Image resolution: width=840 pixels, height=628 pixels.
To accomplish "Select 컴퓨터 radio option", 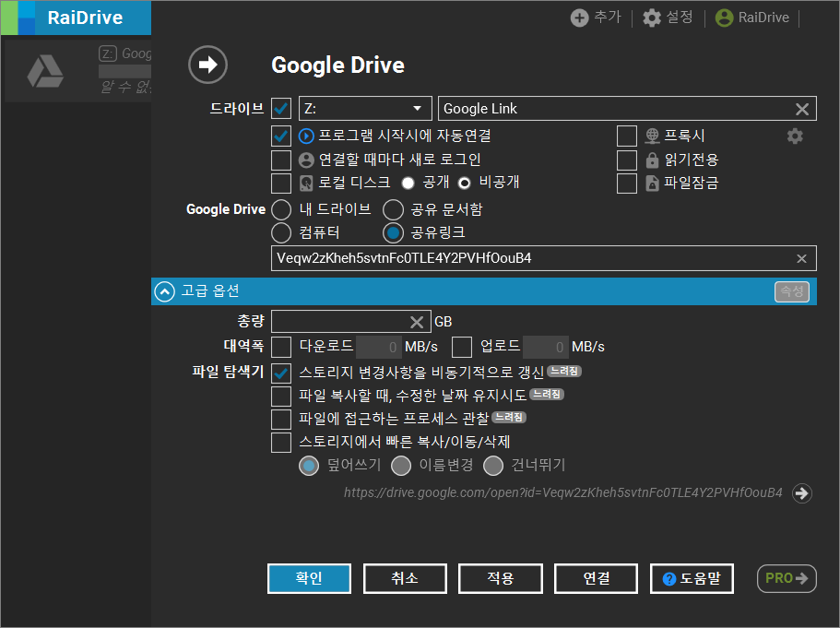I will (x=281, y=233).
